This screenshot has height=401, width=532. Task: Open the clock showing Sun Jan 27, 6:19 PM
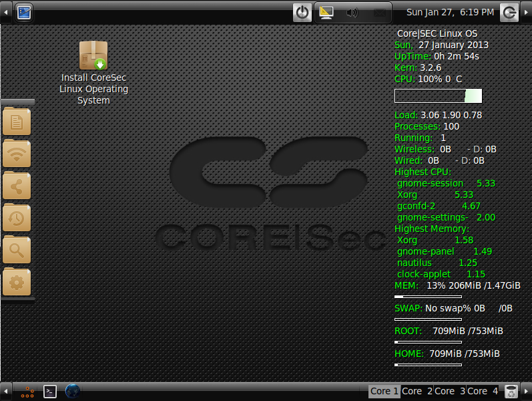[x=450, y=12]
